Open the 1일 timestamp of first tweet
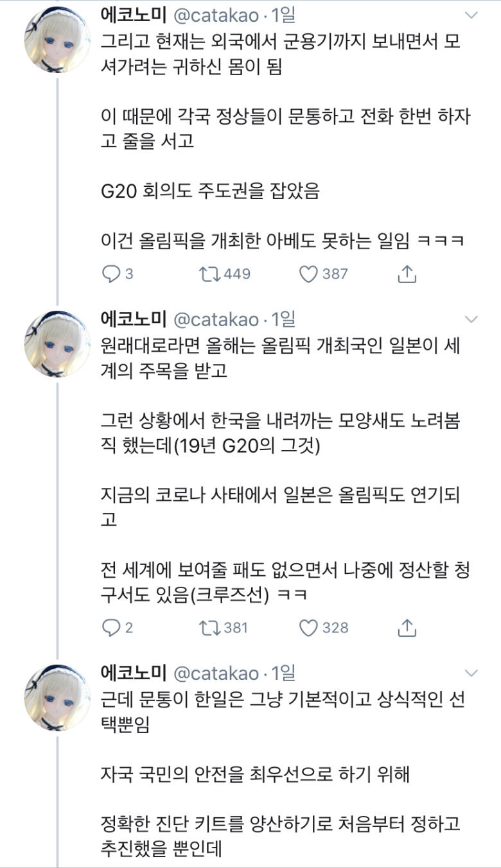The width and height of the screenshot is (501, 868). (283, 15)
